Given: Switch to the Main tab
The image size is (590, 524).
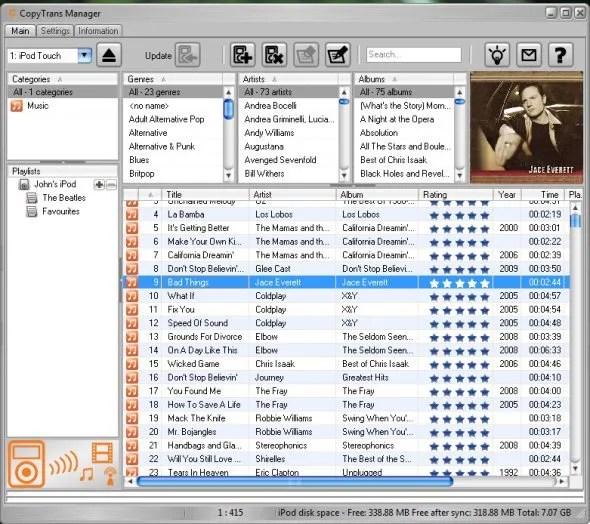Looking at the screenshot, I should [x=20, y=31].
